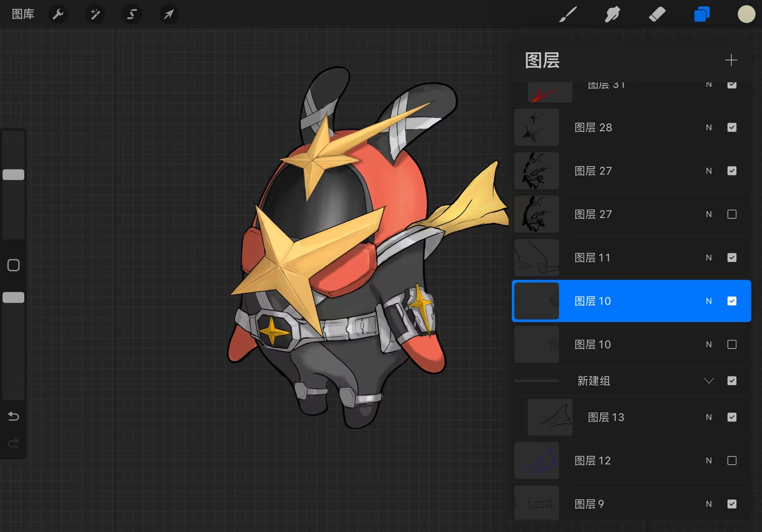The width and height of the screenshot is (762, 532).
Task: Select layer name 图层 9
Action: 589,504
